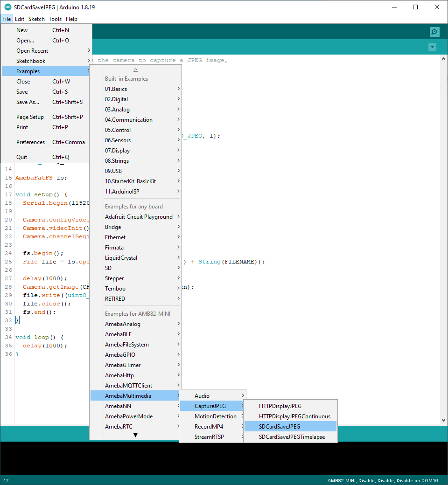This screenshot has height=485, width=448.
Task: Open Preferences from the File menu
Action: (46, 142)
